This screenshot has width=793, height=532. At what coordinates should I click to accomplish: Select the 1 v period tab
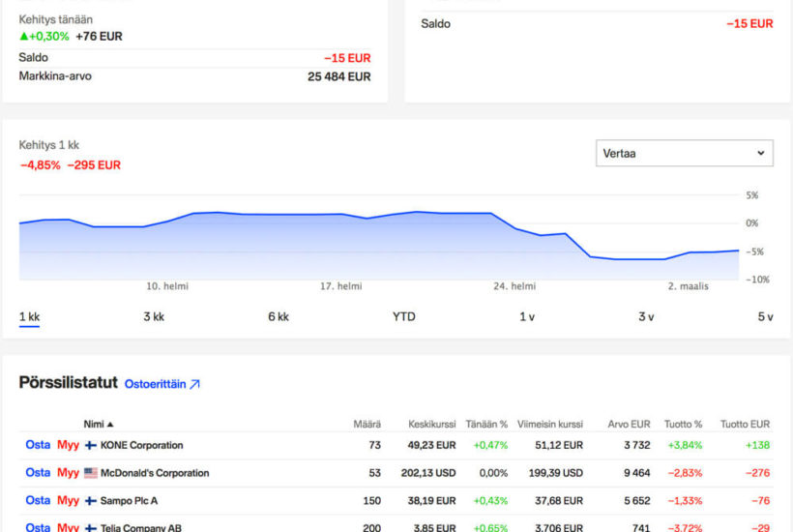[x=527, y=317]
